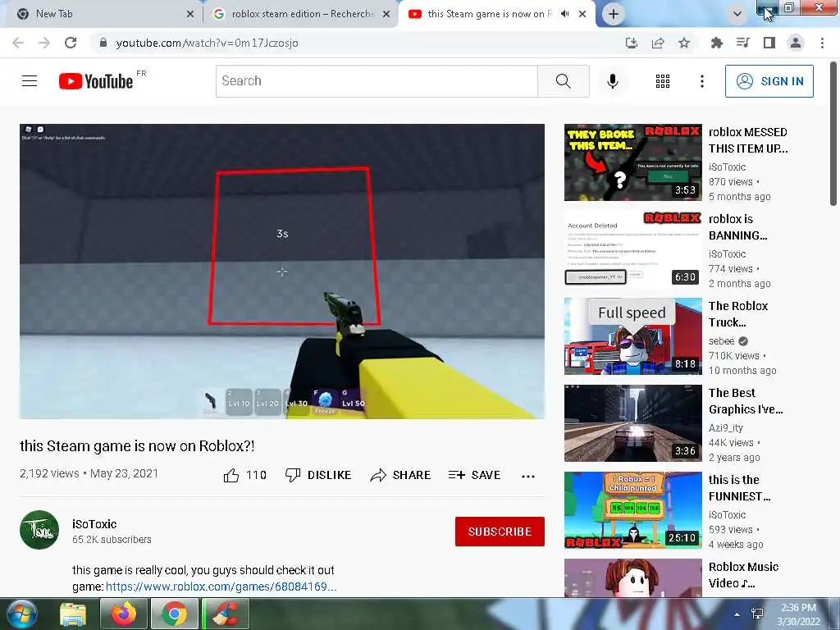Show hidden system tray icons
This screenshot has width=840, height=630.
pyautogui.click(x=737, y=614)
